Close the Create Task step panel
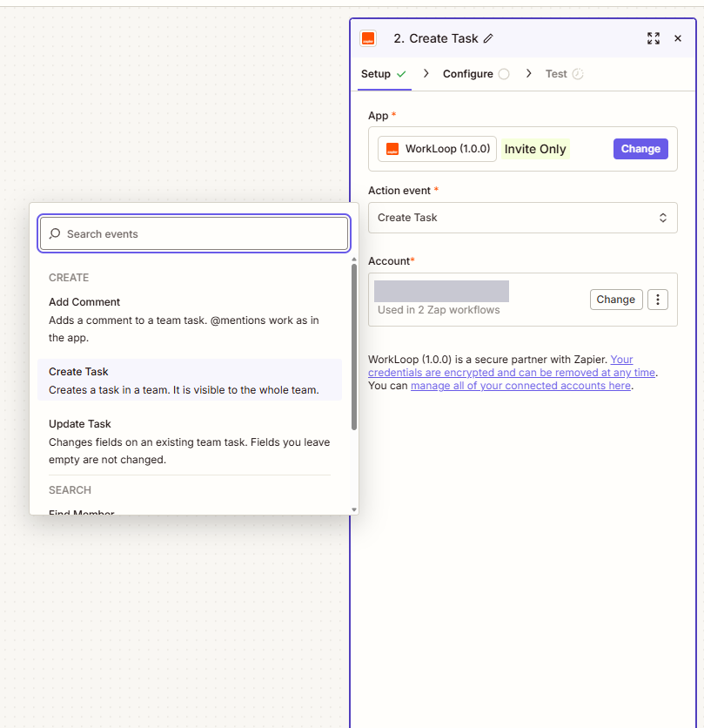 pyautogui.click(x=678, y=38)
